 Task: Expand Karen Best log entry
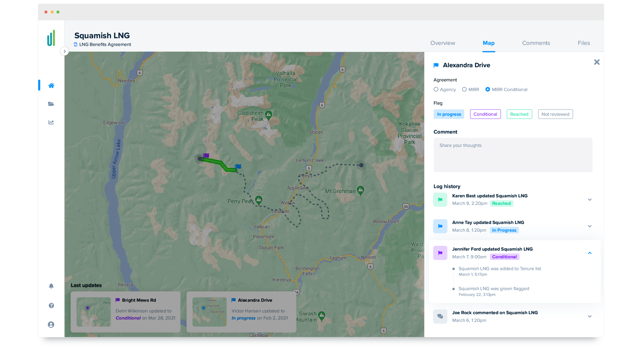[x=589, y=200]
